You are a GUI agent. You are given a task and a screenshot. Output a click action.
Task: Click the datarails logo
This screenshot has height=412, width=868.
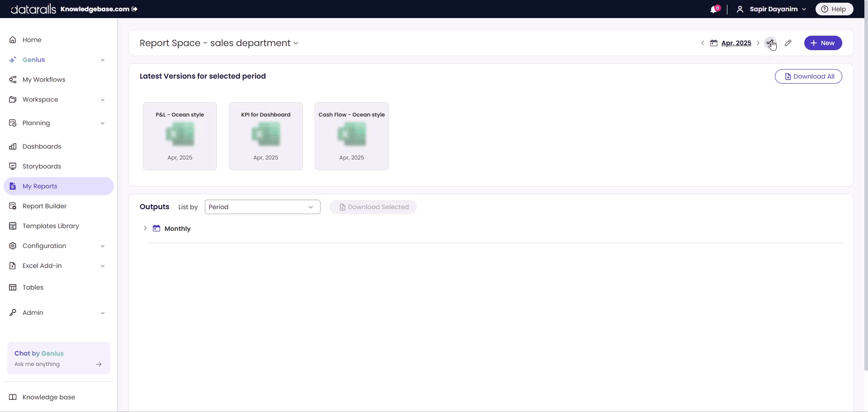click(33, 9)
